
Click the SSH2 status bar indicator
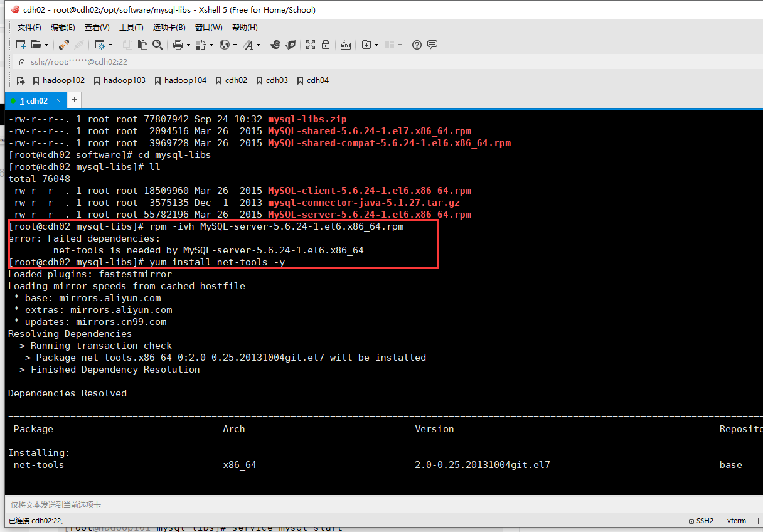(701, 521)
